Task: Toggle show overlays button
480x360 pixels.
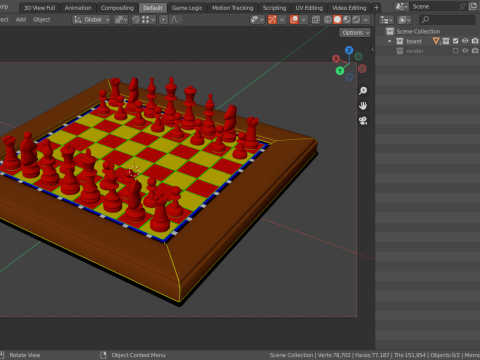Action: coord(294,20)
